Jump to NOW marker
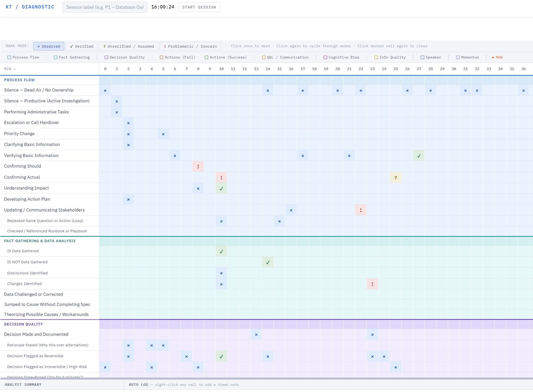Viewport: 533px width, 392px height. pyautogui.click(x=497, y=57)
